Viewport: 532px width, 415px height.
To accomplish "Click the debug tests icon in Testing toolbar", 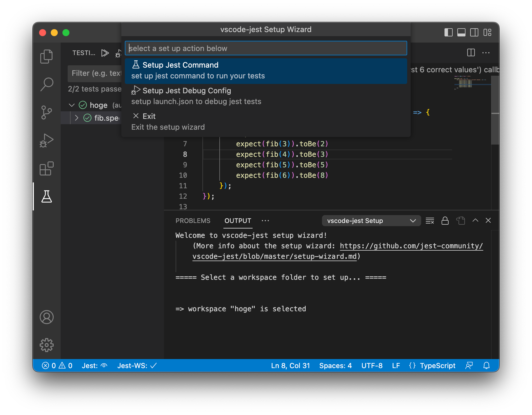I will [118, 53].
